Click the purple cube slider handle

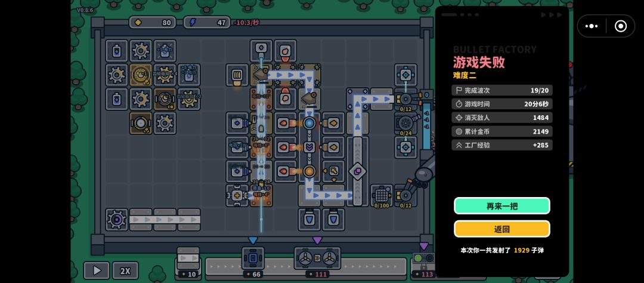click(x=357, y=171)
